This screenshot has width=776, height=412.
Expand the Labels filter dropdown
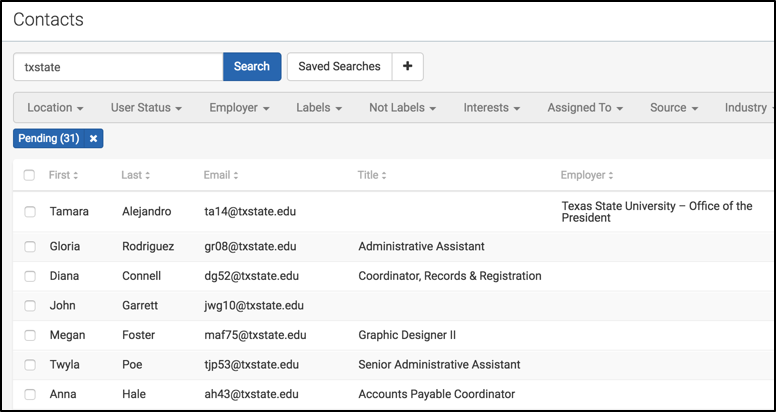(x=319, y=107)
